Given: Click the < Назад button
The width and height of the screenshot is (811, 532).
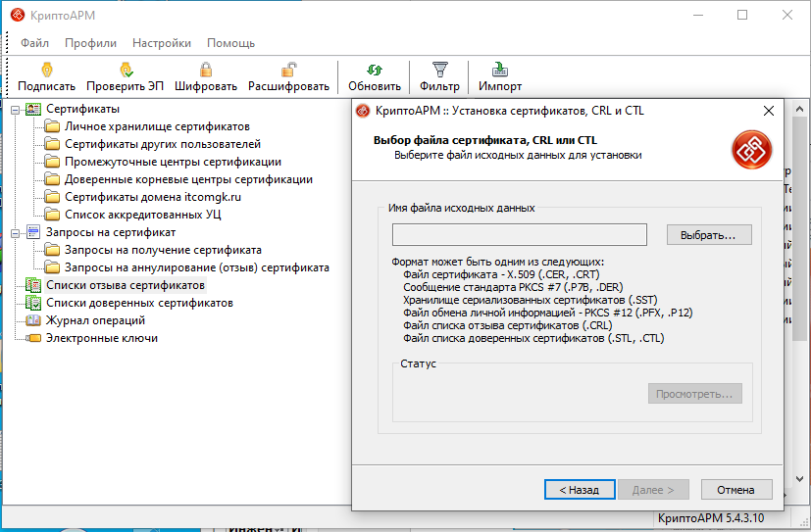Looking at the screenshot, I should click(579, 490).
